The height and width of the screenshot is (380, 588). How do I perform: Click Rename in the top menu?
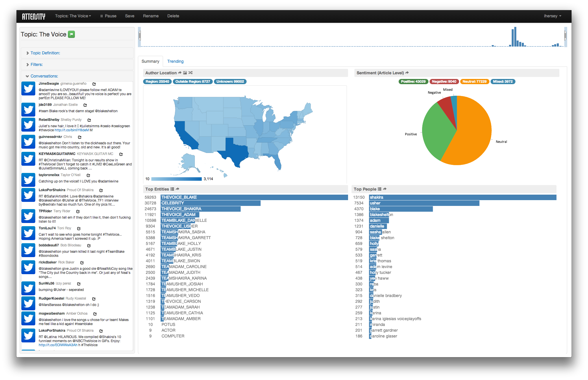pyautogui.click(x=151, y=16)
